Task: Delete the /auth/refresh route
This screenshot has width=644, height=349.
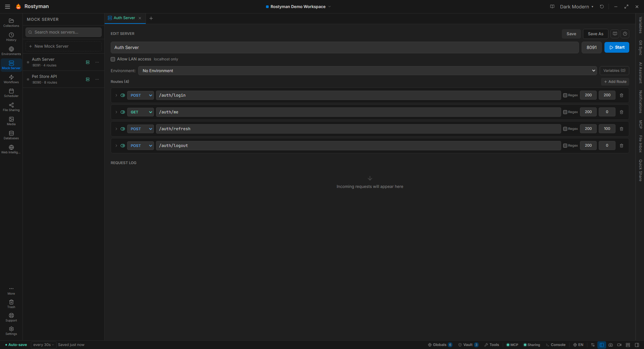Action: pos(622,129)
